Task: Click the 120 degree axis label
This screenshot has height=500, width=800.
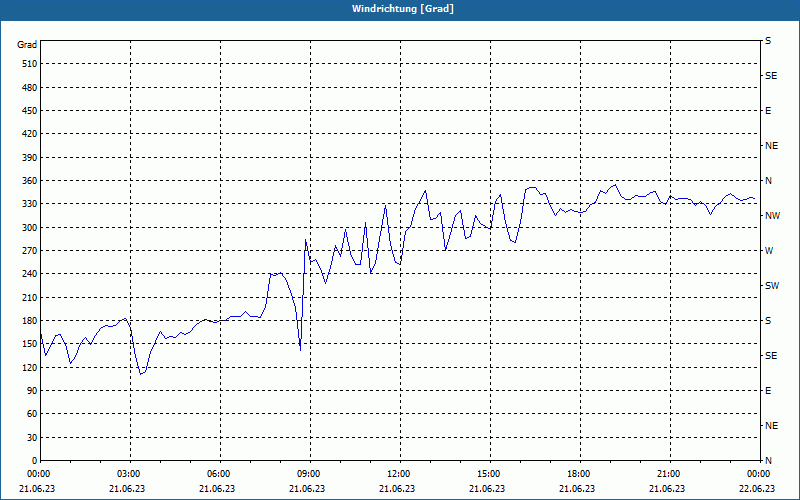Action: [x=30, y=367]
